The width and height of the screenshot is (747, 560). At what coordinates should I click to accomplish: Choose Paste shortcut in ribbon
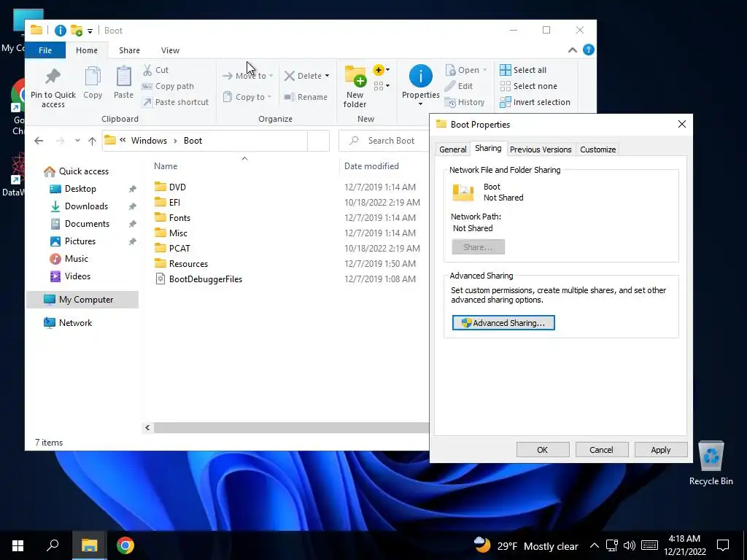[176, 102]
